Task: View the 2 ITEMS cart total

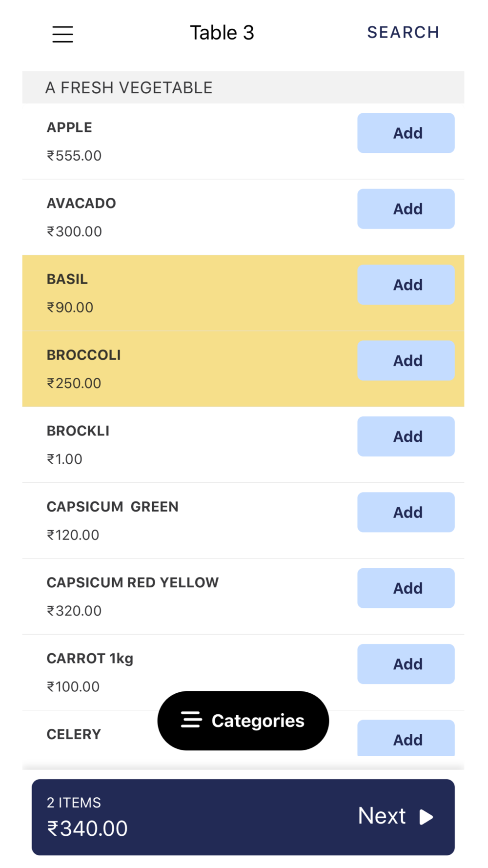Action: [88, 817]
